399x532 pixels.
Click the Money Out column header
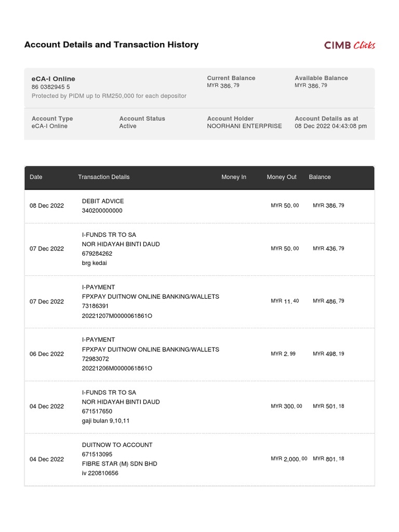coord(282,177)
